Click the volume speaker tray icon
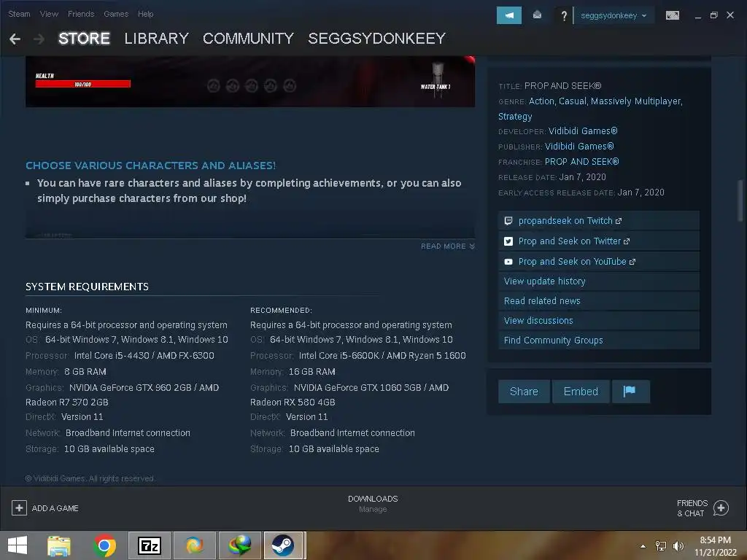Image resolution: width=747 pixels, height=560 pixels. pos(678,546)
